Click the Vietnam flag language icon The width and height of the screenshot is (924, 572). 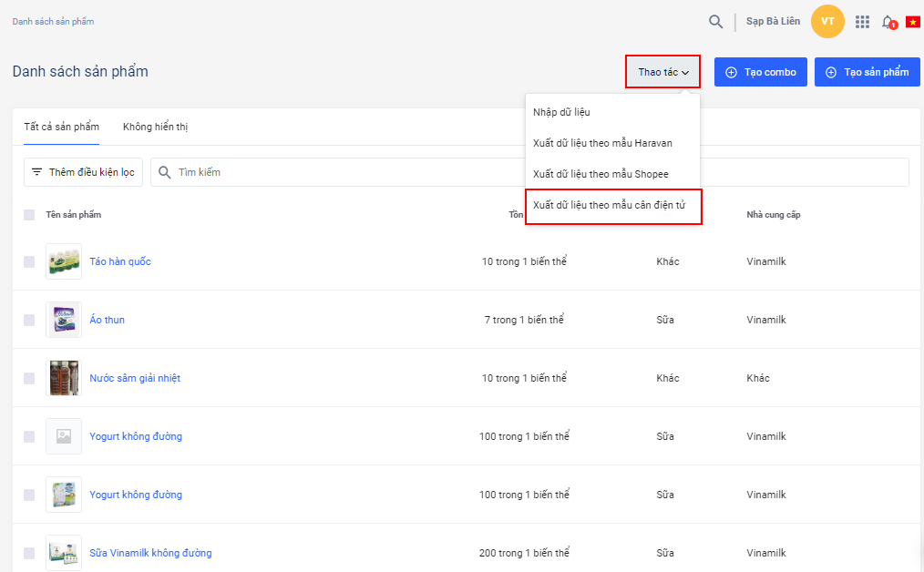(x=912, y=22)
